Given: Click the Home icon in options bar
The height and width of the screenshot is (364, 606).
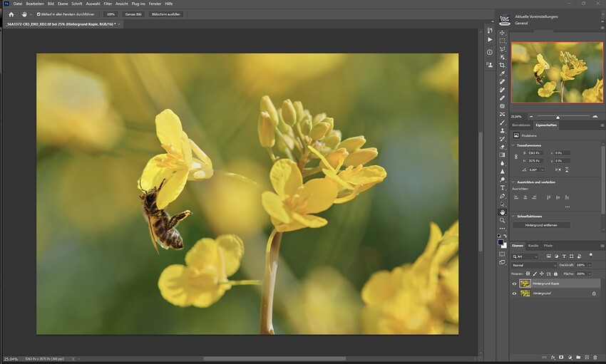Looking at the screenshot, I should pyautogui.click(x=11, y=14).
